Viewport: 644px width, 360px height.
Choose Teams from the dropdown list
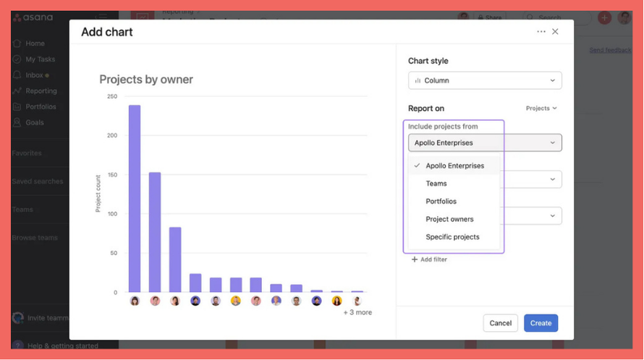pos(436,184)
